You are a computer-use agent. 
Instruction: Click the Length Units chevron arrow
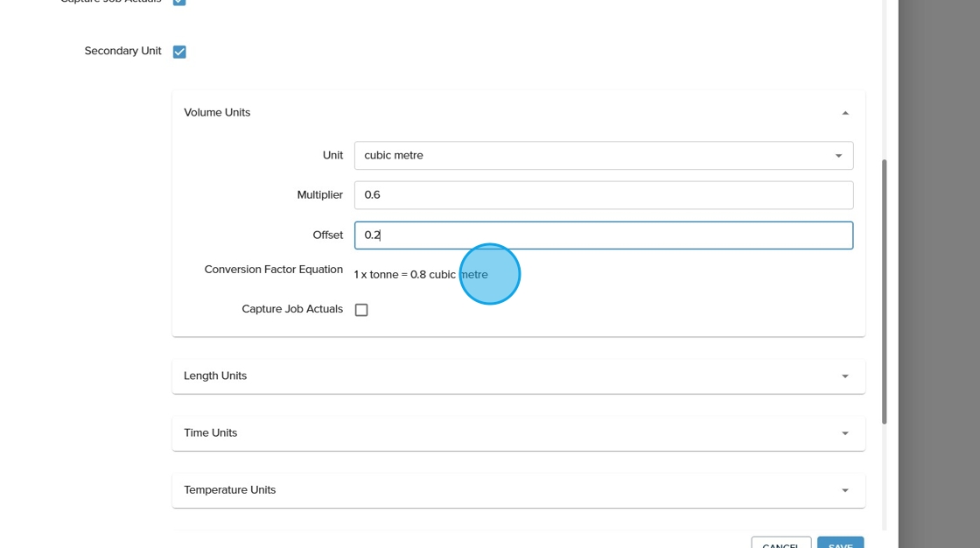coord(844,376)
